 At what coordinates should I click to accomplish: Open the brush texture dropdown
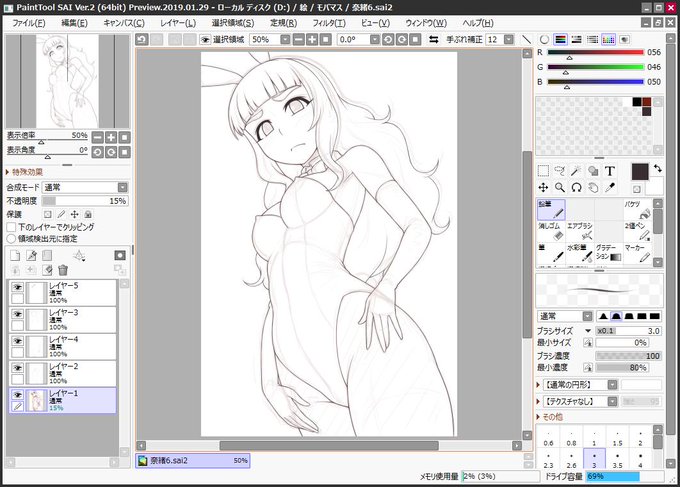pos(612,402)
